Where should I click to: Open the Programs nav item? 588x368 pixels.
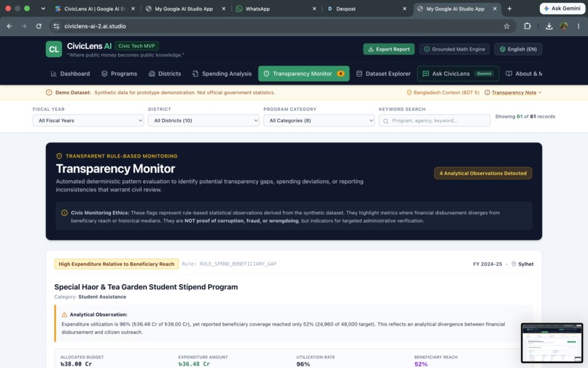(x=119, y=74)
